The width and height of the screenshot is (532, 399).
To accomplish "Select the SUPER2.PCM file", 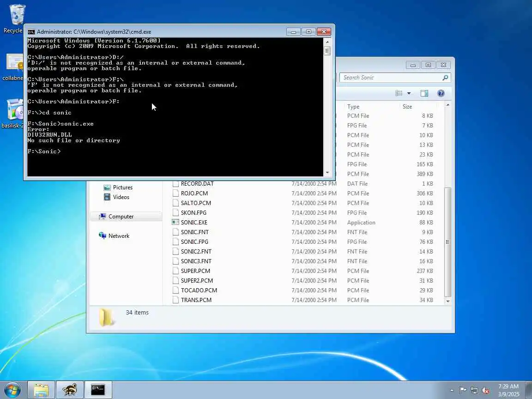I will (197, 281).
